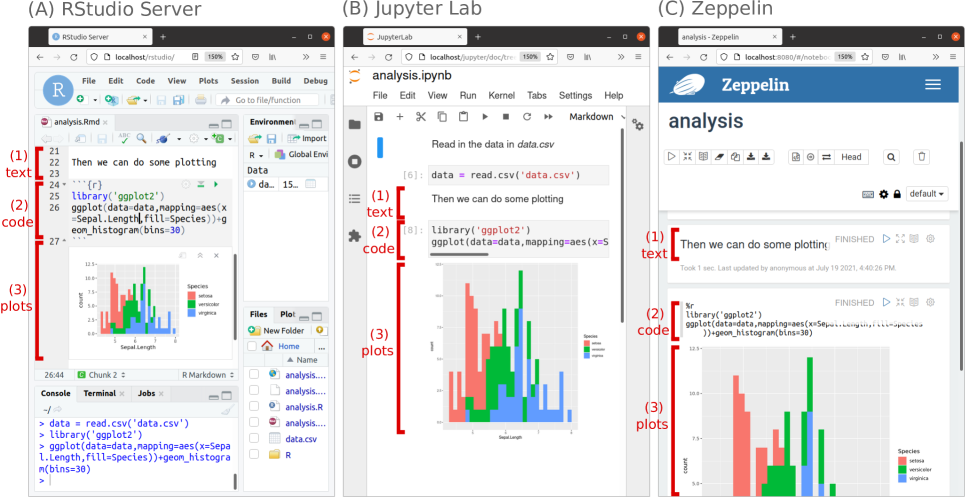
Task: Click the paste cell icon in JupyterLab toolbar
Action: tap(463, 116)
